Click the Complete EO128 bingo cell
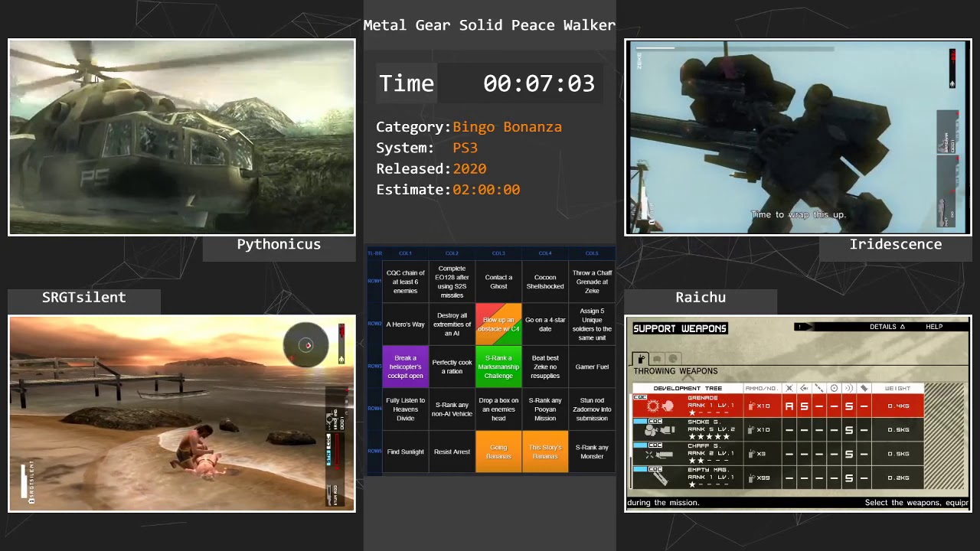 coord(452,282)
